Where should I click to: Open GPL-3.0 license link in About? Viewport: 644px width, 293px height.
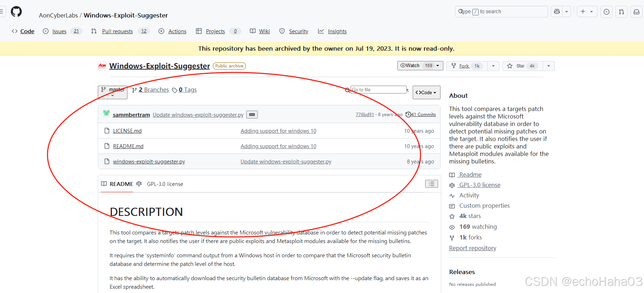[x=480, y=185]
